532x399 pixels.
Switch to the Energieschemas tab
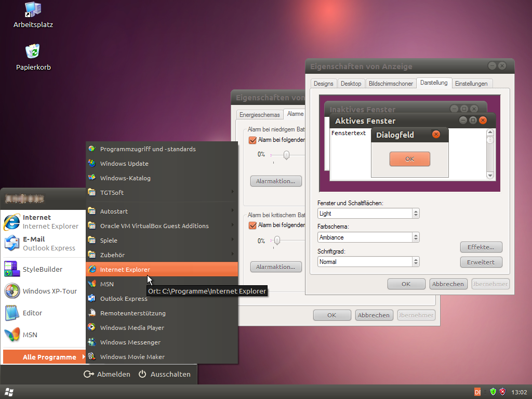260,115
